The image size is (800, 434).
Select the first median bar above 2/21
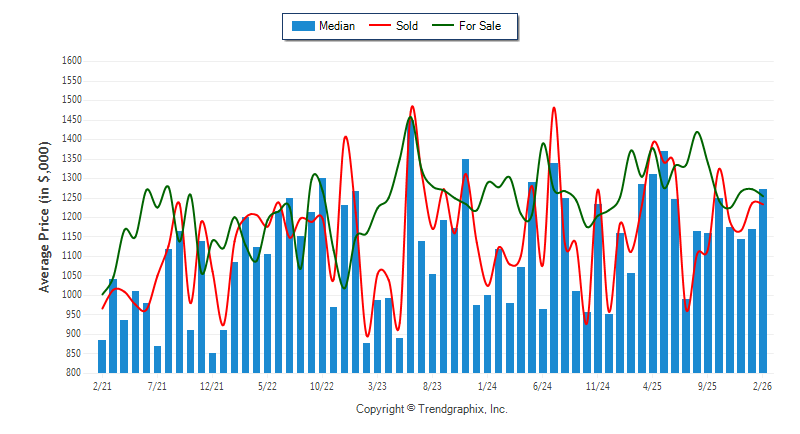click(x=102, y=356)
